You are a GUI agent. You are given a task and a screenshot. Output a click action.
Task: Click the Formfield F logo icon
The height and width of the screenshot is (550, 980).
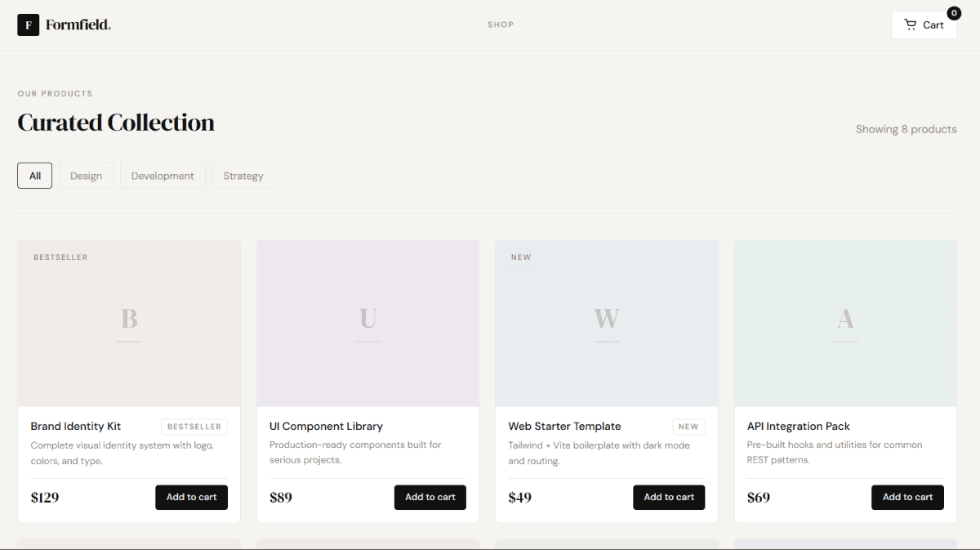(28, 25)
